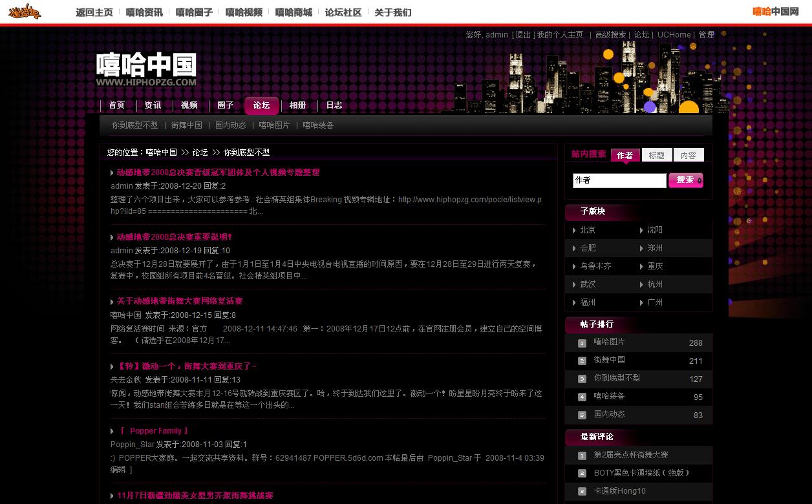The image size is (812, 504).
Task: Open 嘻哈圈子 in top menu
Action: (x=194, y=12)
